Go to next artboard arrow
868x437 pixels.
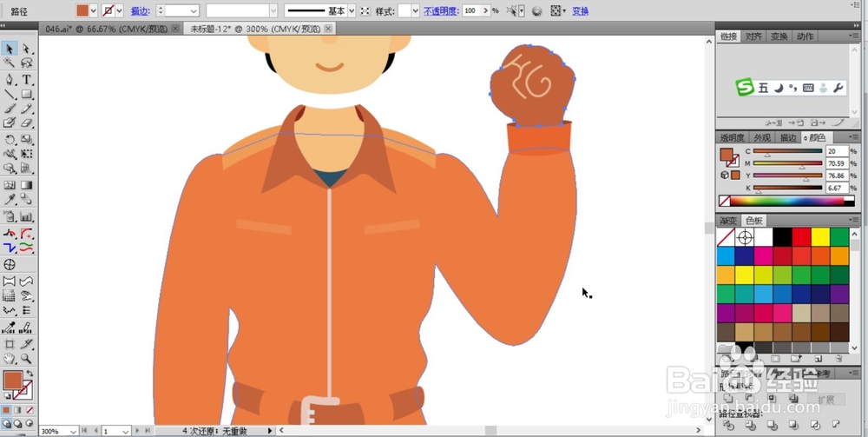click(138, 430)
